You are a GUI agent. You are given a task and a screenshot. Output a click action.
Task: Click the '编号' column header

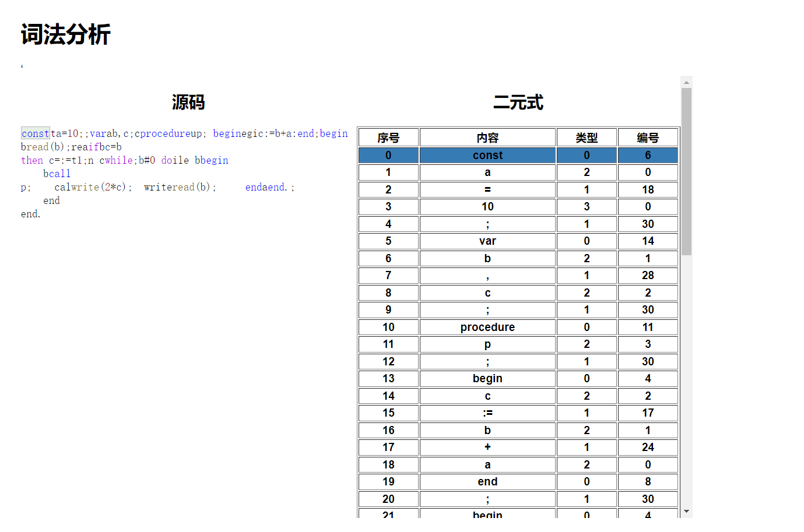pyautogui.click(x=648, y=138)
